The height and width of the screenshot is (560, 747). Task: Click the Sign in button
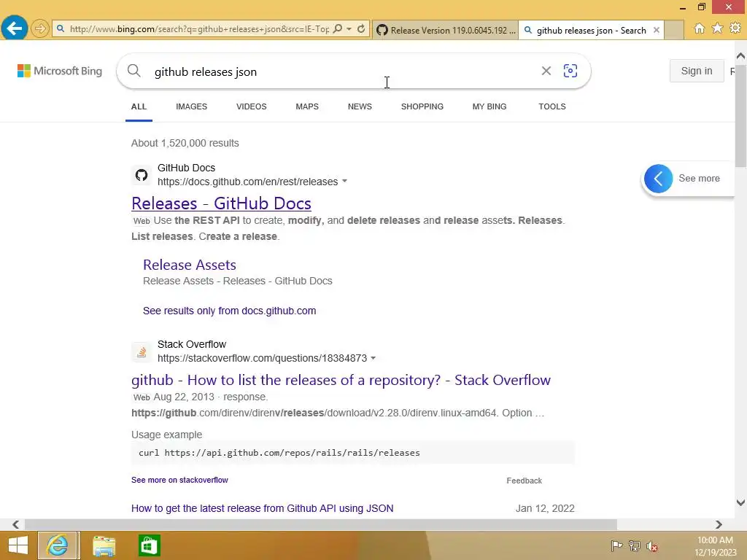[x=697, y=71]
